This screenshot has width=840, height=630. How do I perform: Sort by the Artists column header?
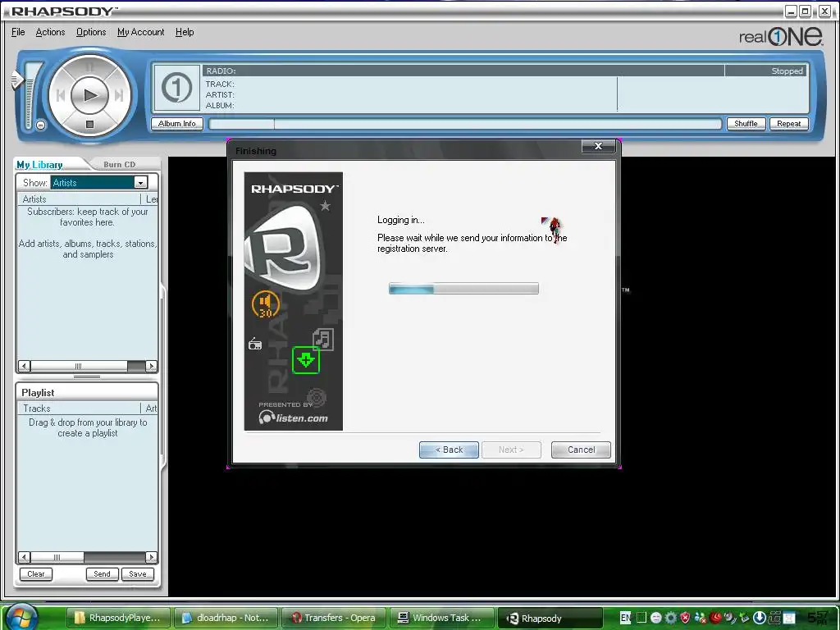coord(80,199)
